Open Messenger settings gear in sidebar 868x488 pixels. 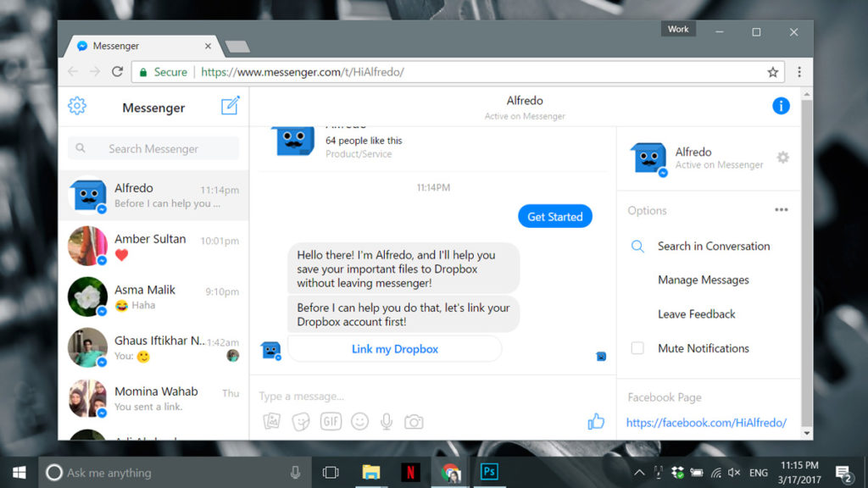click(x=77, y=106)
